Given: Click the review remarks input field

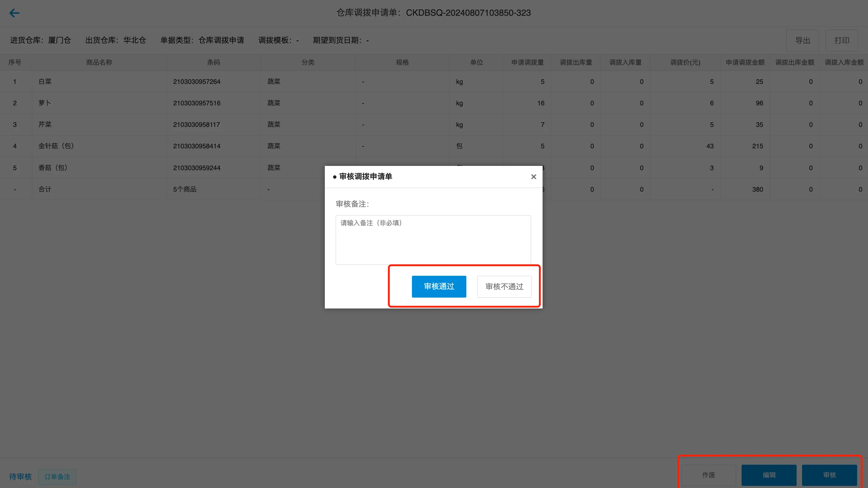Looking at the screenshot, I should pos(433,239).
